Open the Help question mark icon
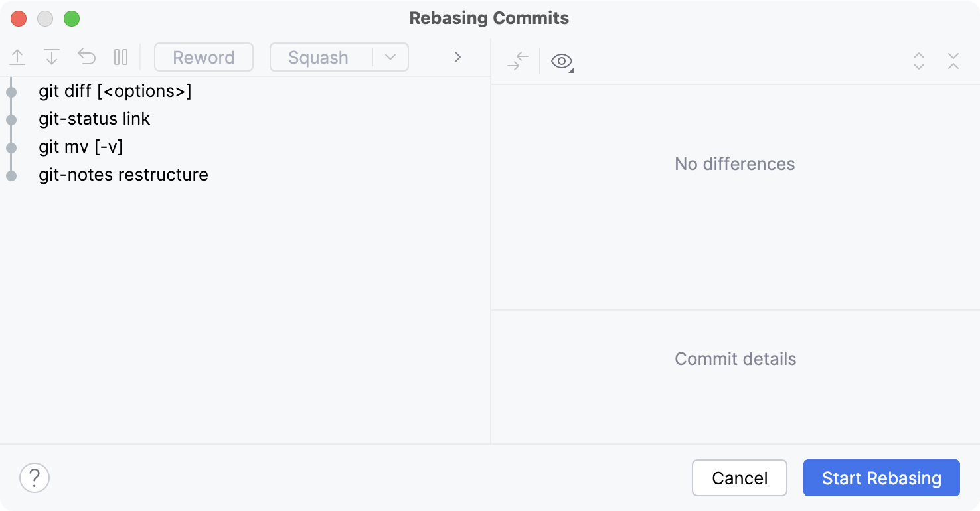Viewport: 980px width, 511px height. click(x=35, y=477)
